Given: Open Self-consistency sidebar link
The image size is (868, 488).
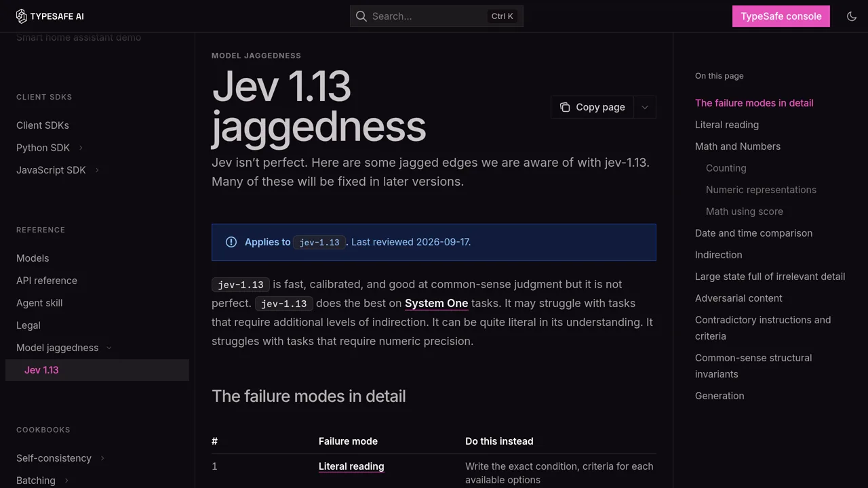Looking at the screenshot, I should [x=54, y=458].
